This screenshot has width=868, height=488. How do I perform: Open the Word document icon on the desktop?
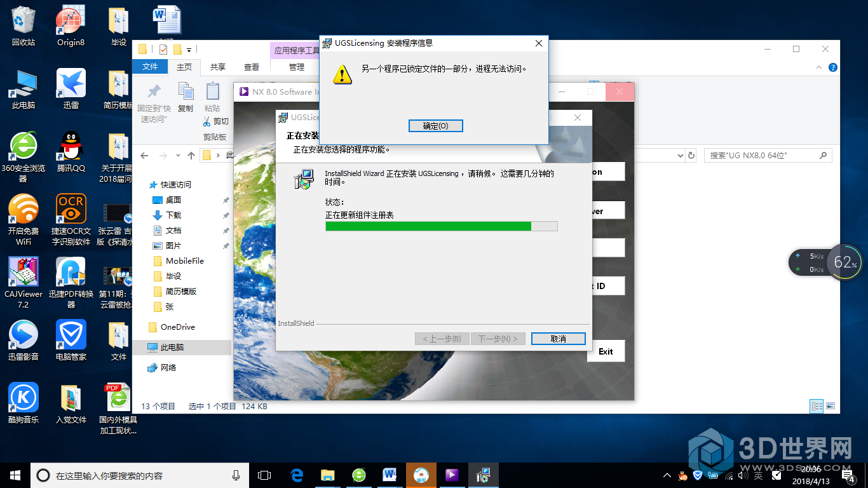[x=166, y=20]
